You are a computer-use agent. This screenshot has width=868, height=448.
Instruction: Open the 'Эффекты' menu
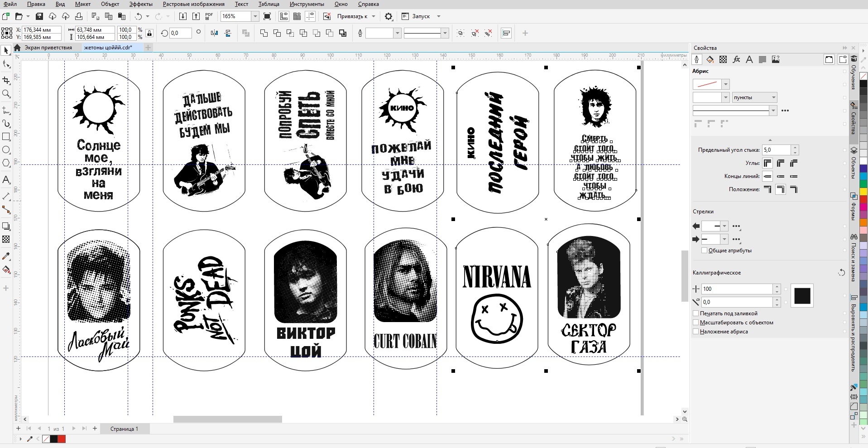[141, 4]
